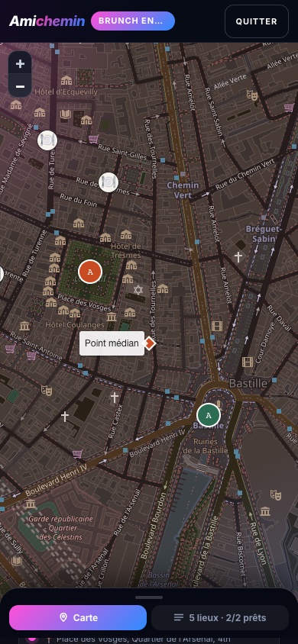This screenshot has width=298, height=644.
Task: Click the Rue du Chemin Vert label
Action: (x=245, y=175)
